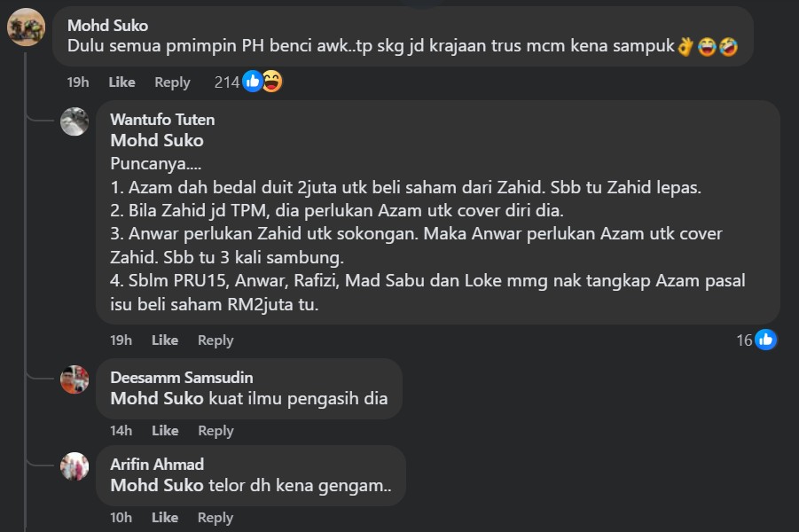Reply to Deesamm Samsudin's comment

point(215,430)
